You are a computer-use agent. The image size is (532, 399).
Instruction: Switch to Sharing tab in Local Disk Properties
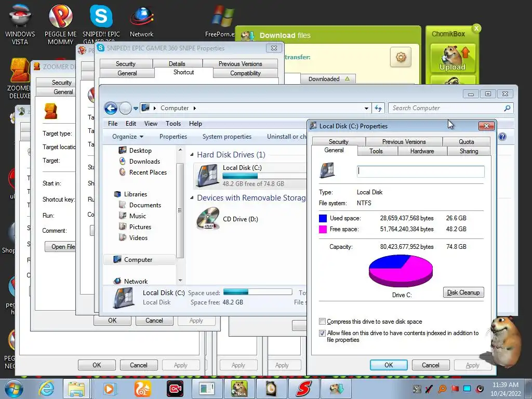469,151
